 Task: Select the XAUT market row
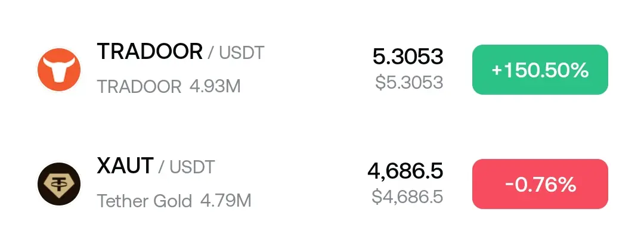(x=322, y=184)
